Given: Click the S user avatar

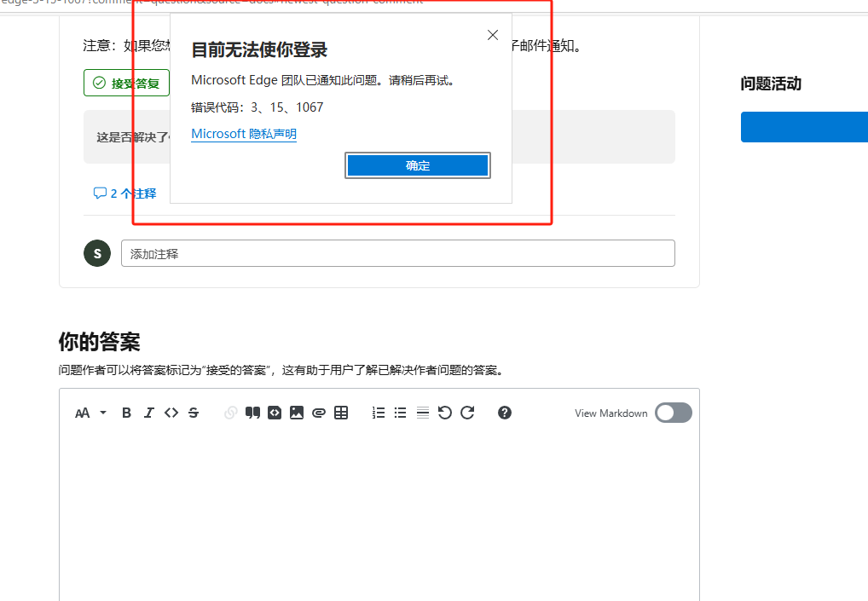Looking at the screenshot, I should 97,253.
